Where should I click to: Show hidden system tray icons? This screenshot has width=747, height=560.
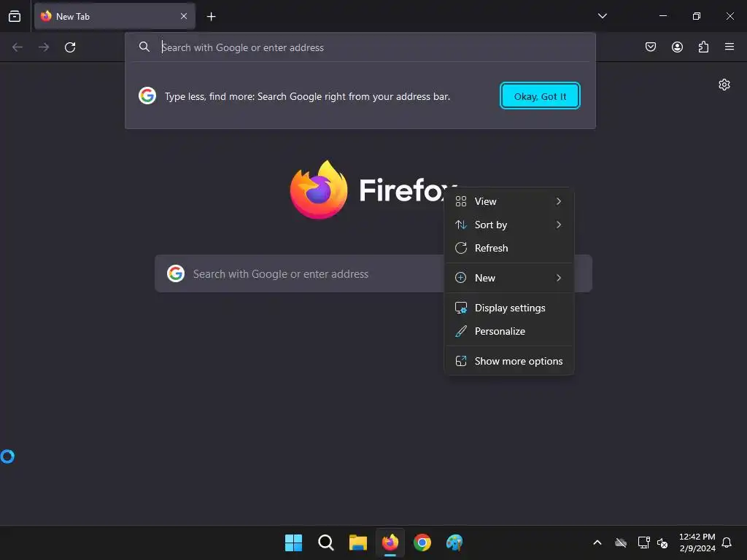point(597,542)
